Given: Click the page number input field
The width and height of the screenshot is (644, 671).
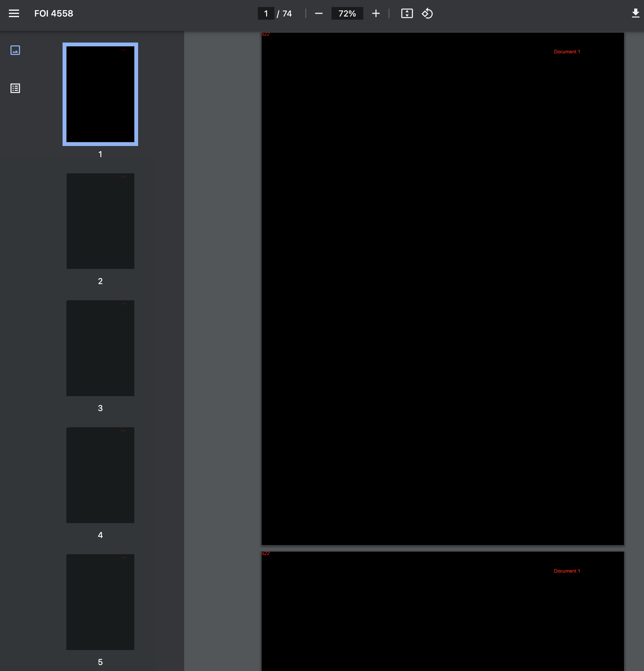Looking at the screenshot, I should pyautogui.click(x=266, y=13).
